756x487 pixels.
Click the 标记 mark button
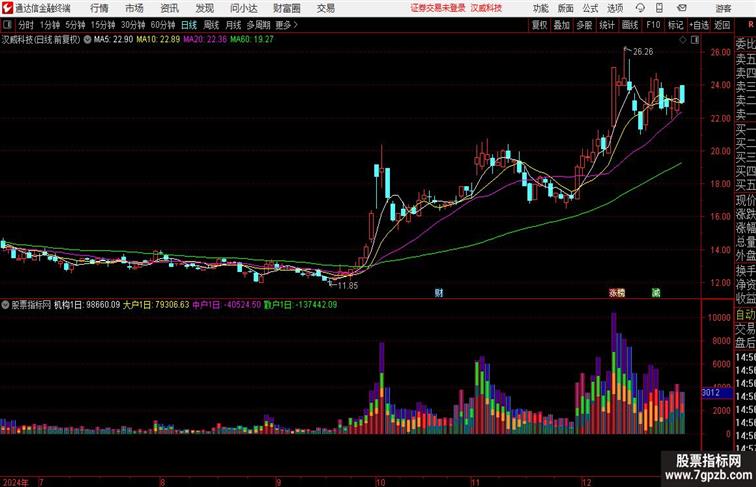tap(675, 25)
